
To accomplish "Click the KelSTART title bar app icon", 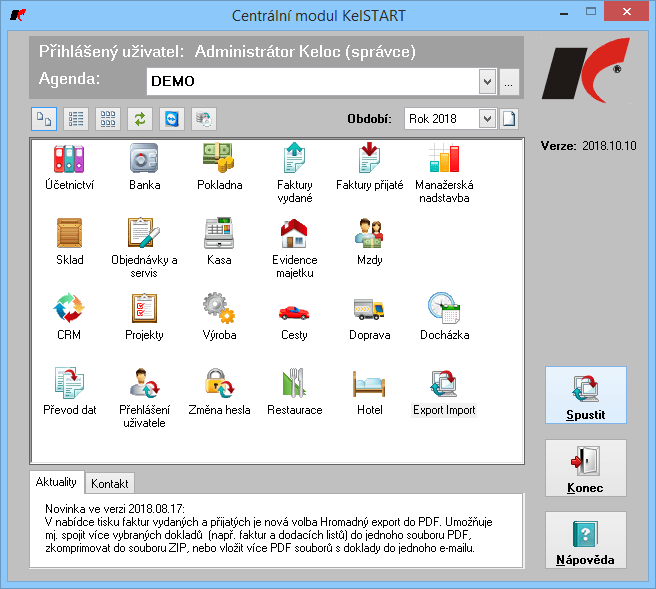I will [18, 15].
